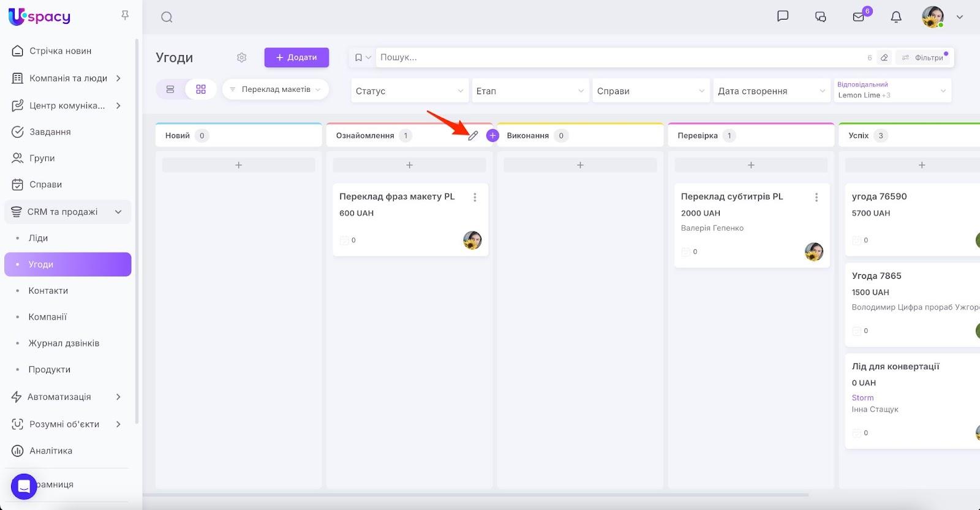
Task: Open options menu for Переклад фраз макету PL
Action: [475, 197]
